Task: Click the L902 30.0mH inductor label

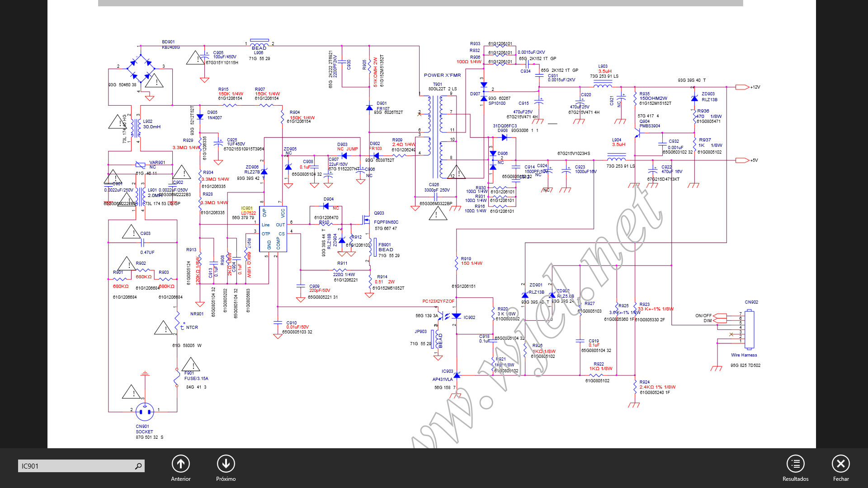Action: click(151, 124)
